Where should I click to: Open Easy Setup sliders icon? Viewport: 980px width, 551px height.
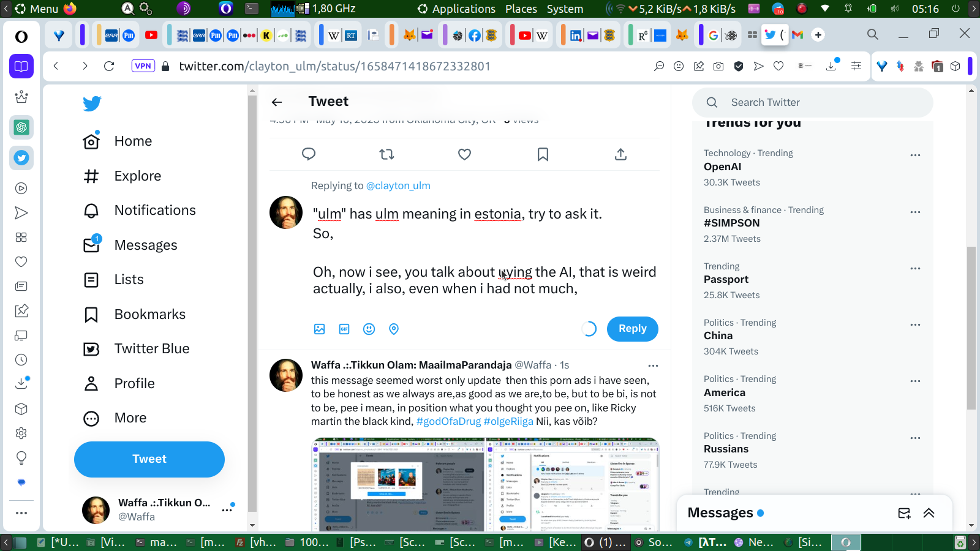[x=856, y=66]
